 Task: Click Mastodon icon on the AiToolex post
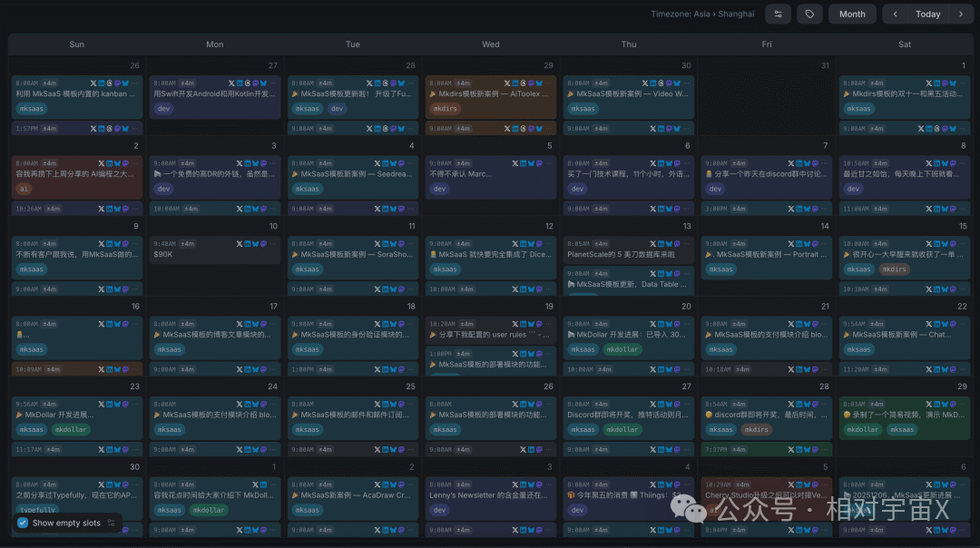(531, 83)
